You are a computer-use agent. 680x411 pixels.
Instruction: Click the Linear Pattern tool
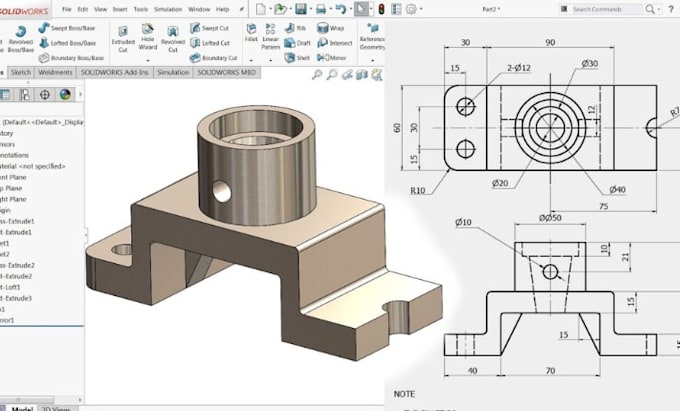(271, 37)
